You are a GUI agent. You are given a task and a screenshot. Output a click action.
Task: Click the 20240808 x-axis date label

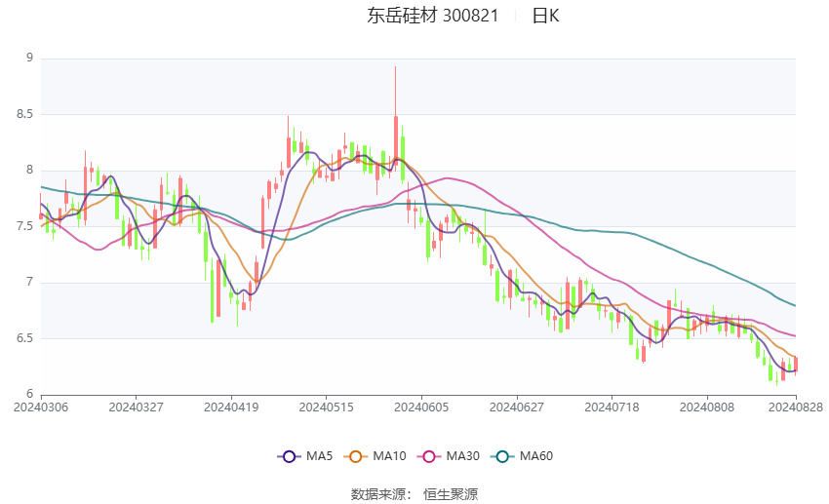click(x=707, y=407)
